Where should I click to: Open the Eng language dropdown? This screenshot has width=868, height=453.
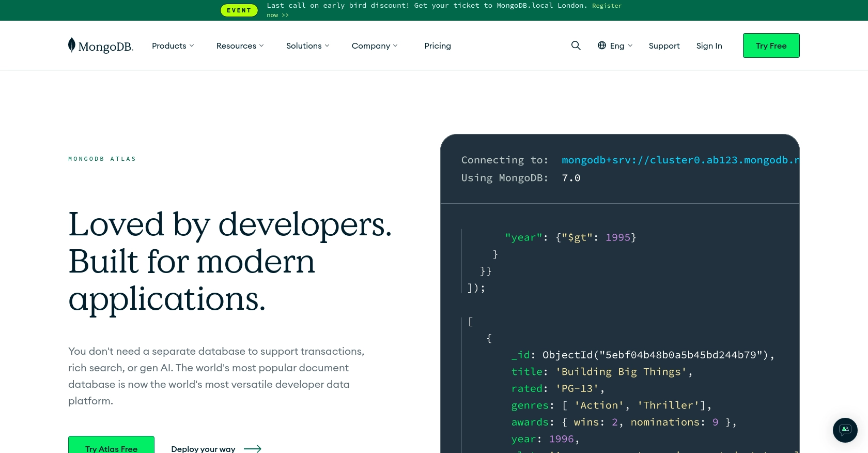pyautogui.click(x=615, y=46)
